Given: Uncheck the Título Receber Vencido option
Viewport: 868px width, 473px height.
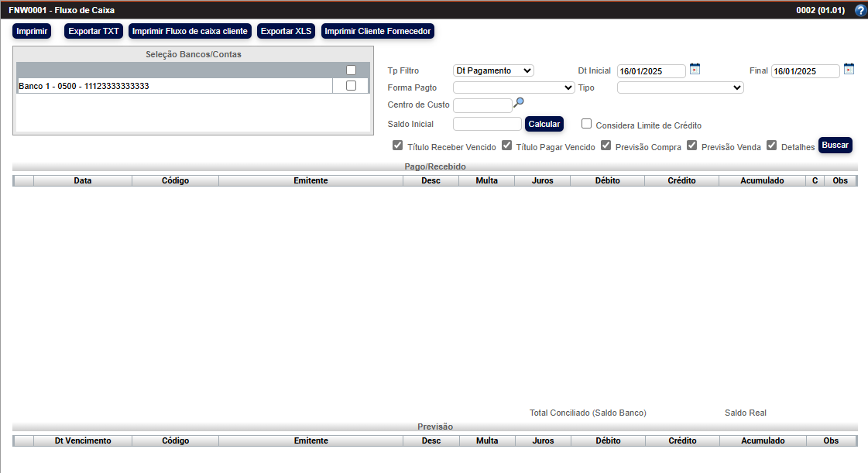Looking at the screenshot, I should pos(397,145).
